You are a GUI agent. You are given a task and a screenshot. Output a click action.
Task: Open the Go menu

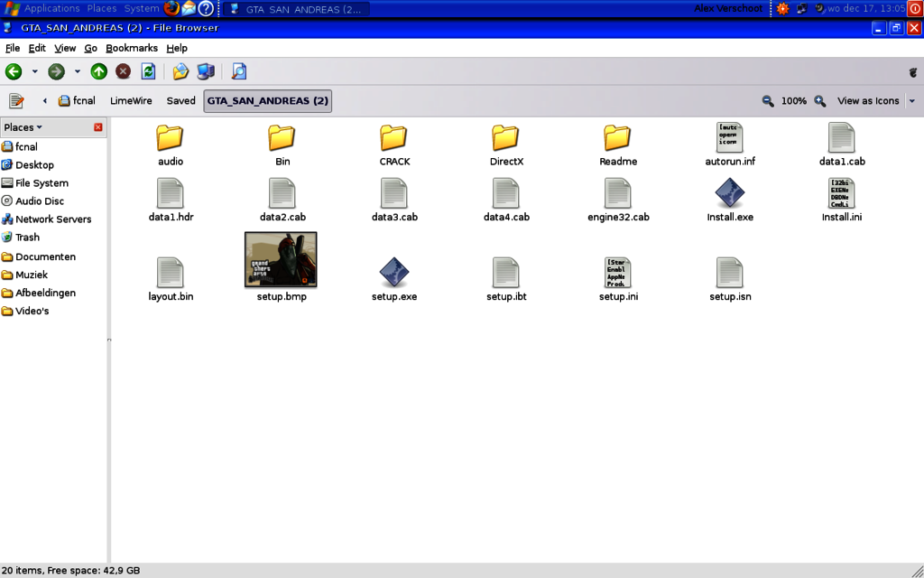(90, 48)
